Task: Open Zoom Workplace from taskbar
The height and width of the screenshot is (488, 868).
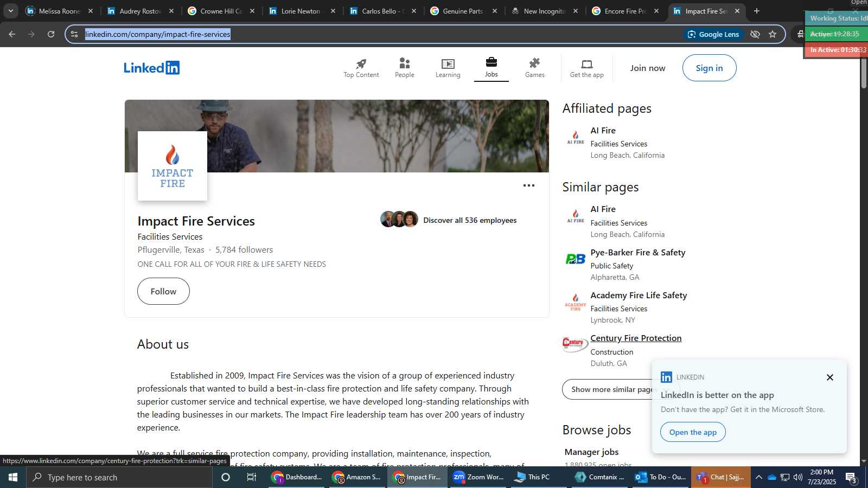Action: click(479, 477)
